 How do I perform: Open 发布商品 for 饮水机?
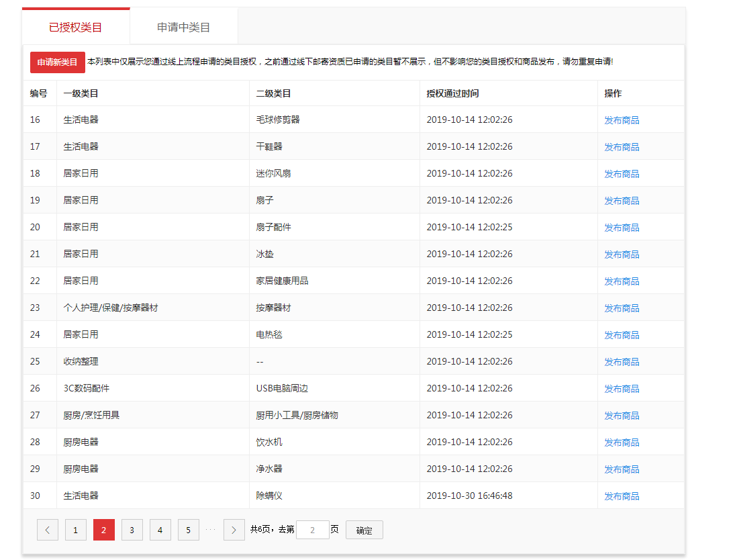pyautogui.click(x=621, y=442)
